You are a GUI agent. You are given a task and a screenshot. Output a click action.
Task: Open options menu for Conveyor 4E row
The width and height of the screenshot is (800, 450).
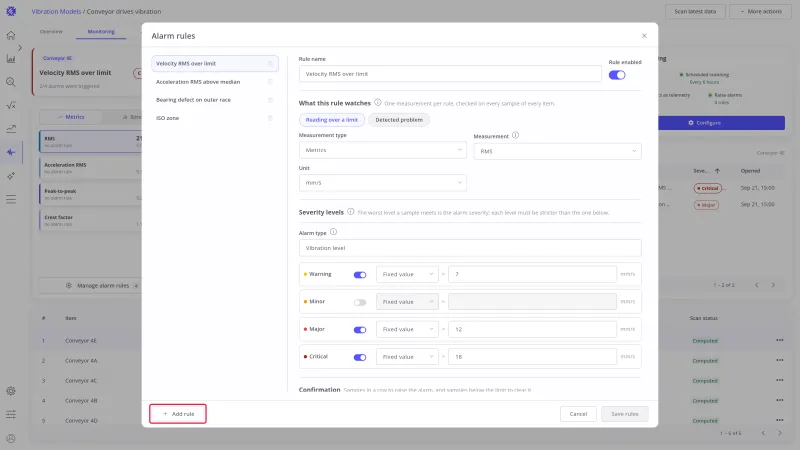[x=780, y=340]
